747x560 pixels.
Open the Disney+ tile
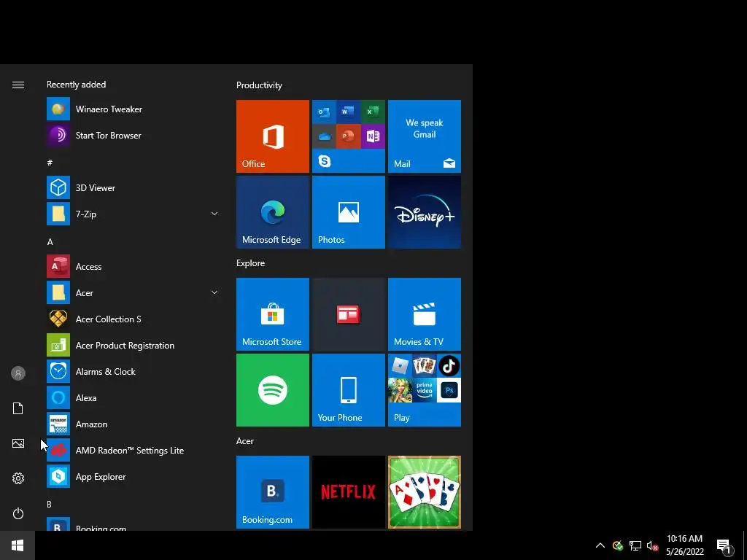pos(424,212)
